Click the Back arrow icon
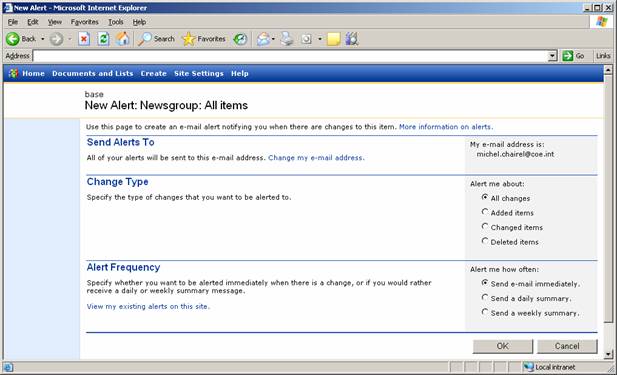 (x=13, y=39)
